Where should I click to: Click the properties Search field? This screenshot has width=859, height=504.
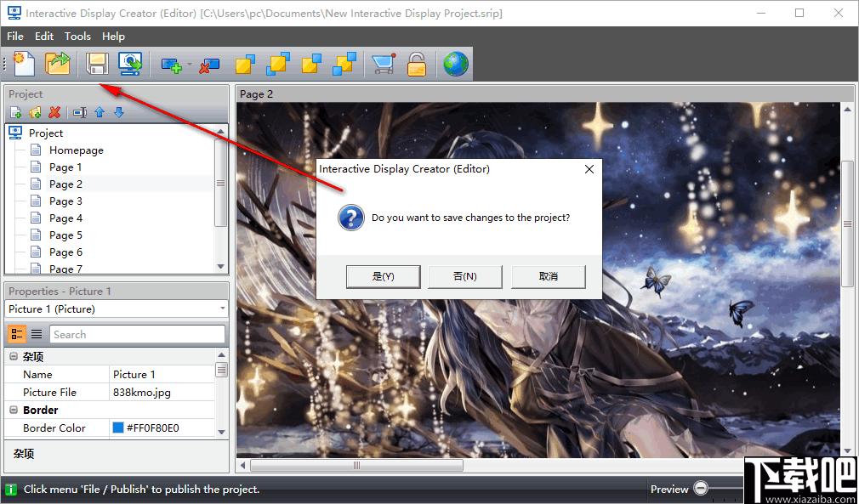[137, 334]
